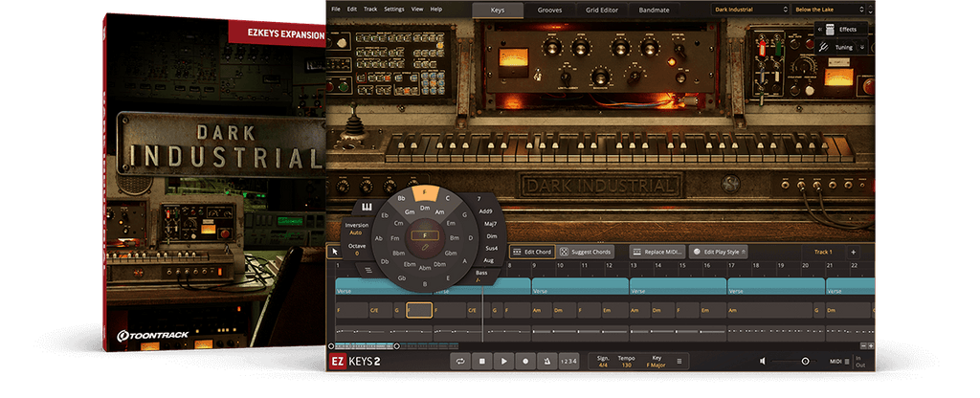Open the View menu
Screen dimensions: 980x398
[x=417, y=10]
